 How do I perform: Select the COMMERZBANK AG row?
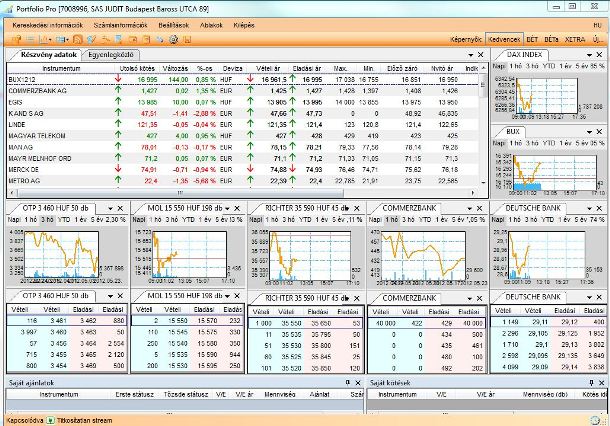coord(244,91)
